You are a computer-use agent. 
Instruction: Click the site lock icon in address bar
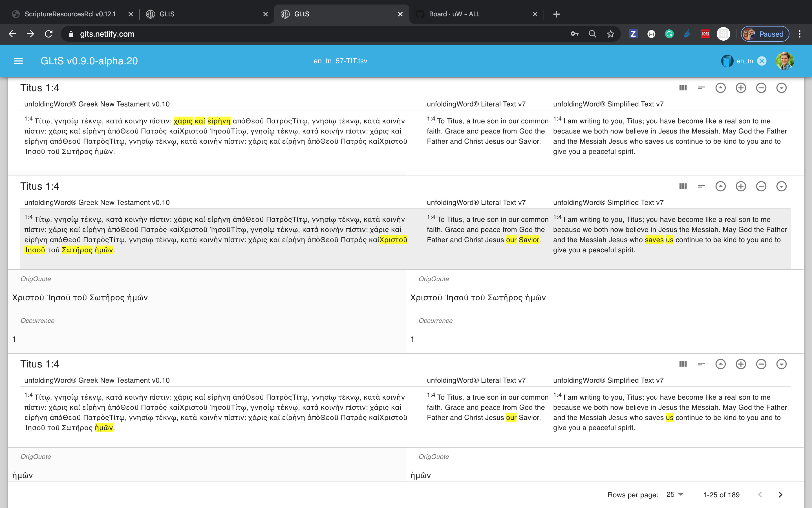pos(71,34)
